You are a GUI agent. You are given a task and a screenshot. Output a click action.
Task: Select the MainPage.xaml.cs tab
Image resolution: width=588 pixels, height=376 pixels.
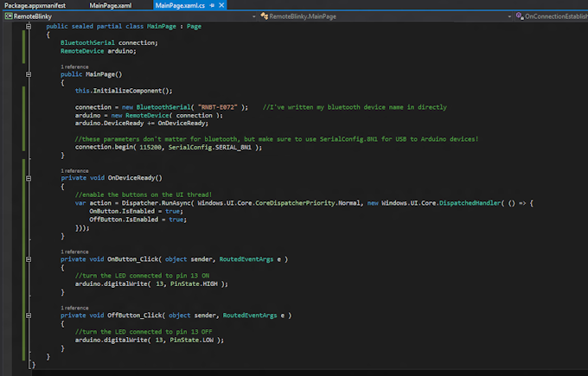[182, 5]
